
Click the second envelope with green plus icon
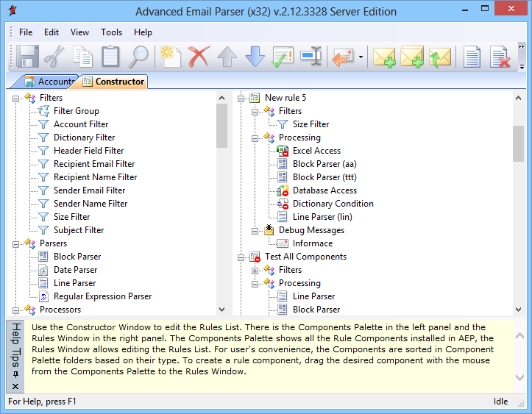coord(412,57)
